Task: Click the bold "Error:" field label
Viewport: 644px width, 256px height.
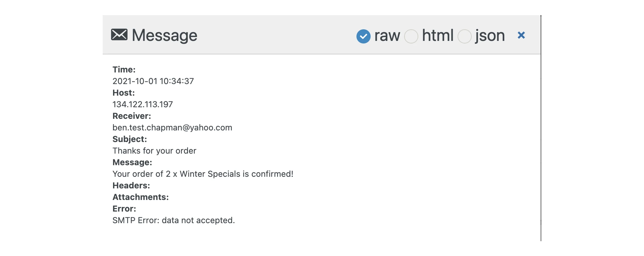Action: (124, 209)
